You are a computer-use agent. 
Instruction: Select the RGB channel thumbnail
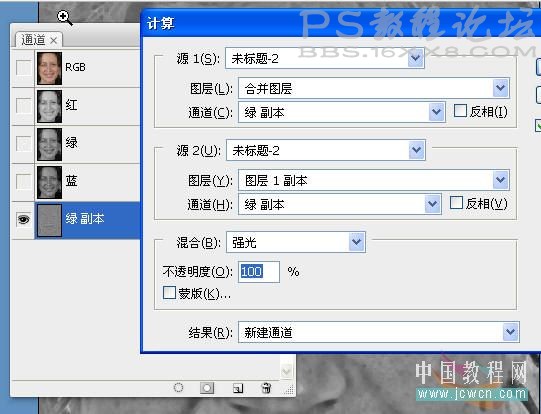click(x=49, y=68)
